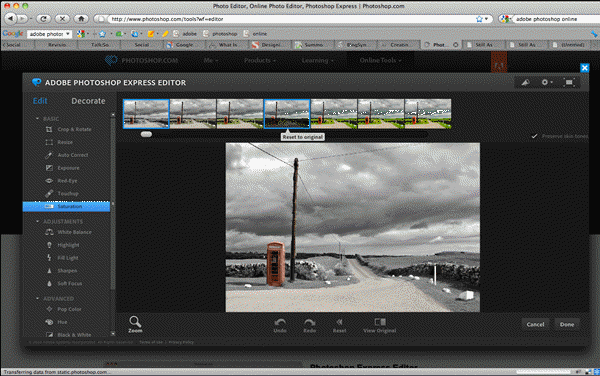Open the Hue tool

57,322
